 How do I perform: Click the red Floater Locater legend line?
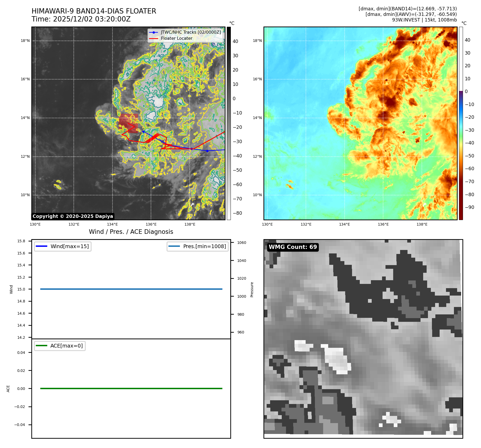tap(154, 38)
